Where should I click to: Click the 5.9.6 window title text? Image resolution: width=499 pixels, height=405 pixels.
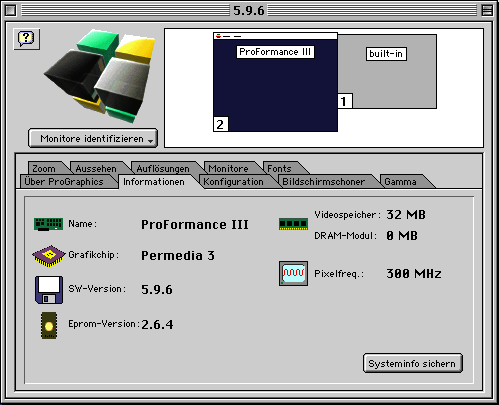(249, 10)
